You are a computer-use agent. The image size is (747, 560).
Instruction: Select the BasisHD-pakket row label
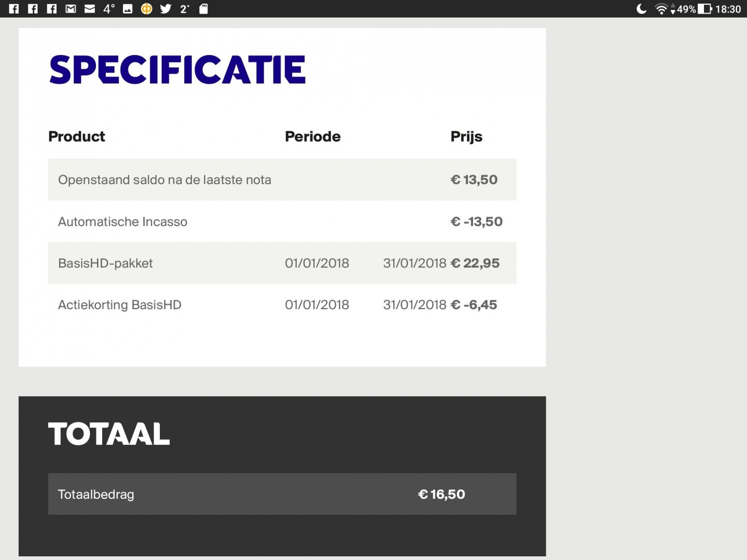[105, 263]
